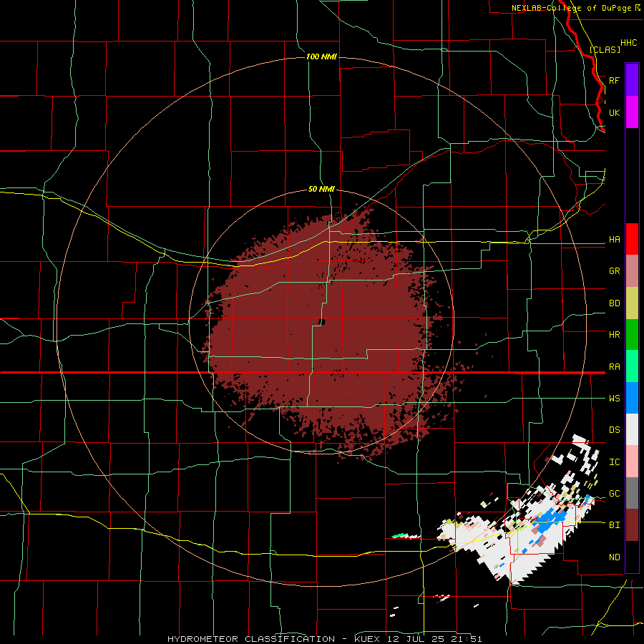This screenshot has height=644, width=644.
Task: Click the WS legend label
Action: tap(614, 398)
